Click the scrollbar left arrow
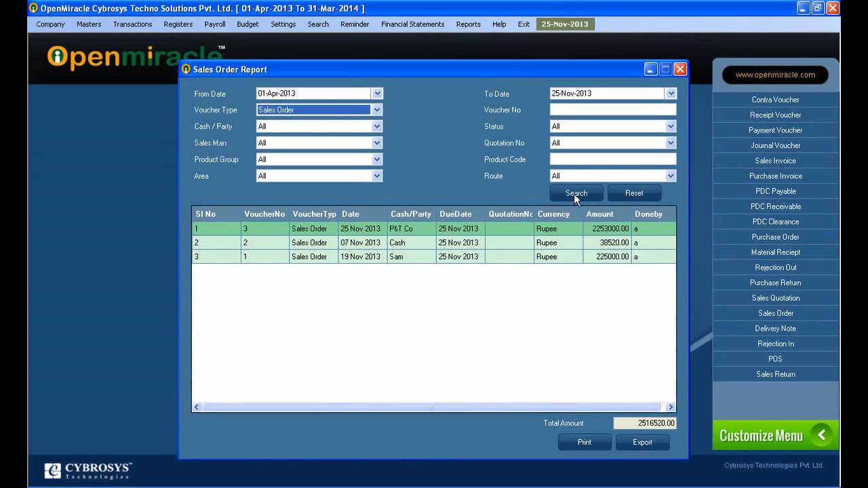 197,407
